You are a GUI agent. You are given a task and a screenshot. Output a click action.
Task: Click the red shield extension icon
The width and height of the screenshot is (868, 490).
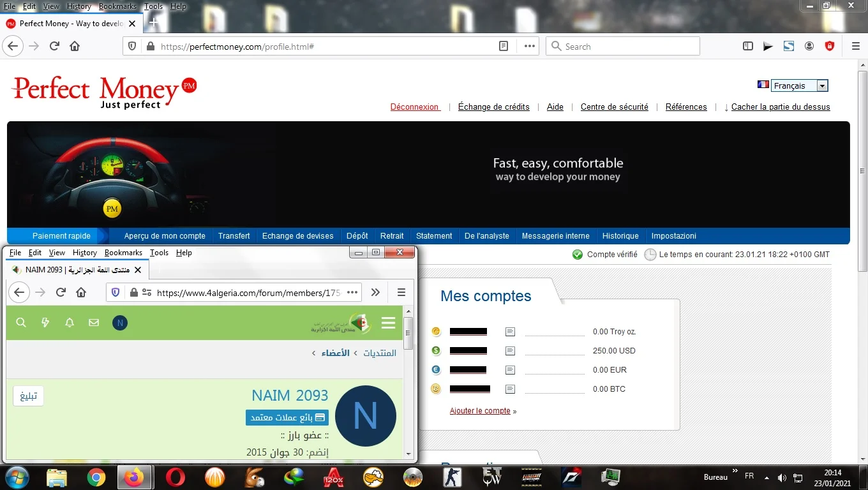(x=830, y=46)
